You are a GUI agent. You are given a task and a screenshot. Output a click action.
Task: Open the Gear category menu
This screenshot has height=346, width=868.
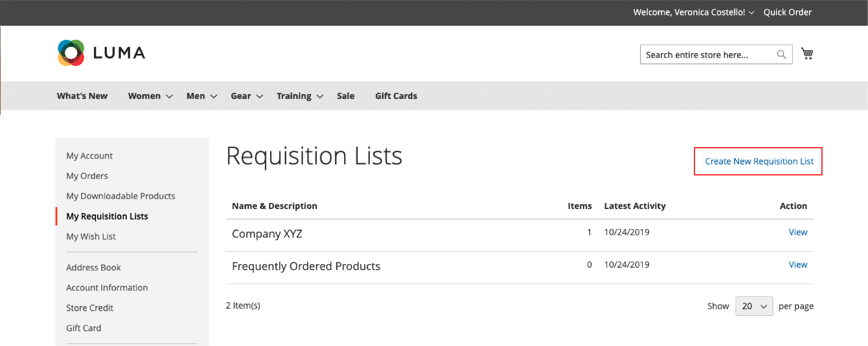coord(241,96)
